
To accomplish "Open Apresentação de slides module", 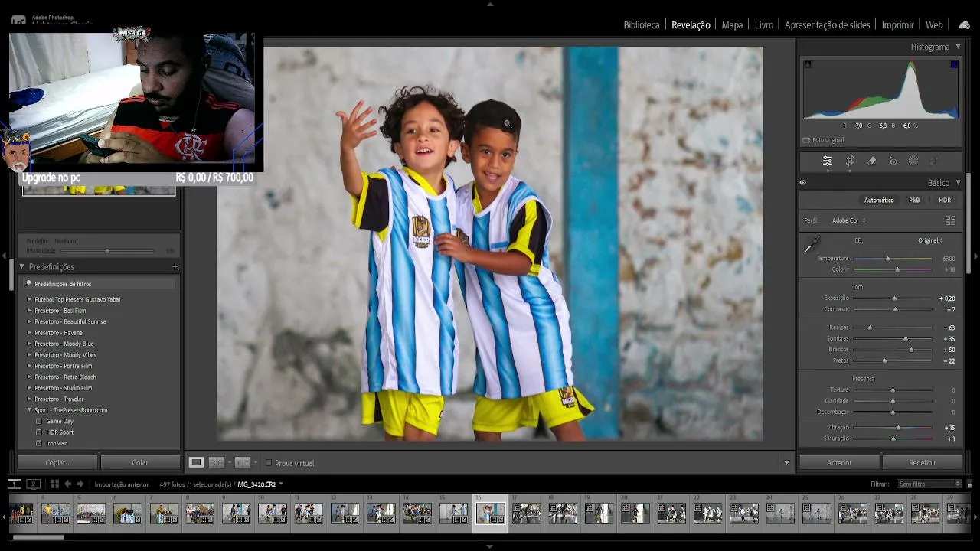I will click(828, 24).
